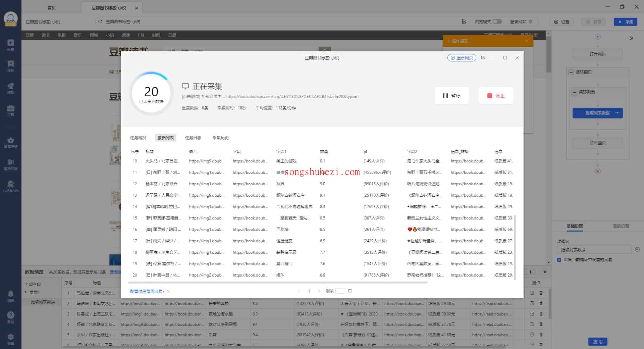The height and width of the screenshot is (349, 644).
Task: Collapse workflow panel with double-arrow icon
Action: click(x=632, y=38)
